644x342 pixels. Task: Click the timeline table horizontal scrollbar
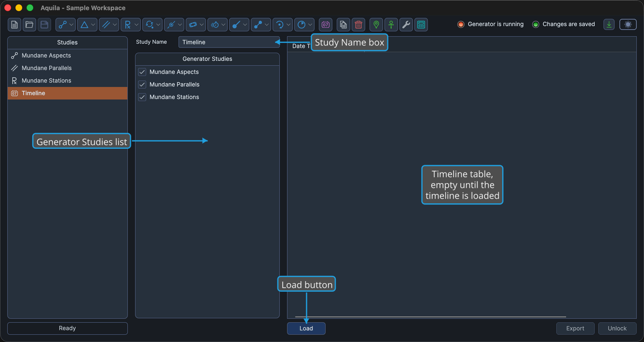click(x=430, y=317)
